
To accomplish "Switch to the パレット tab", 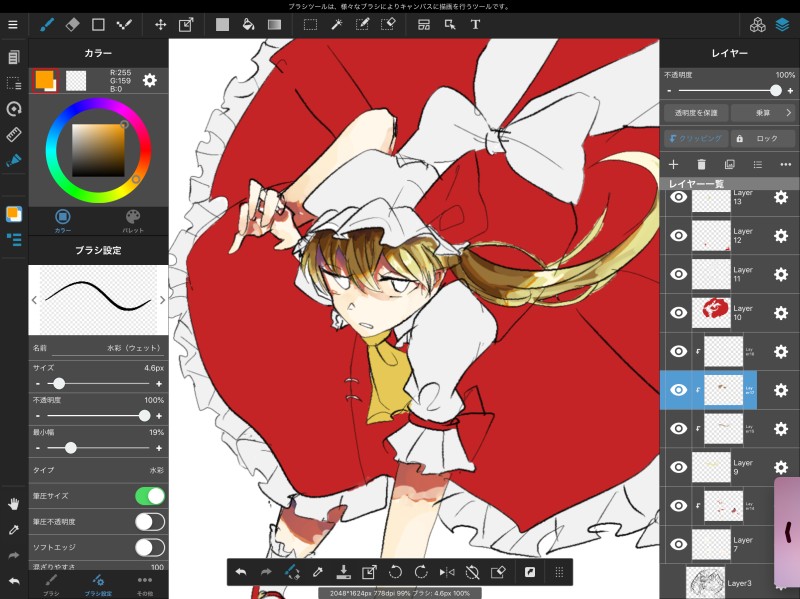I will click(133, 220).
